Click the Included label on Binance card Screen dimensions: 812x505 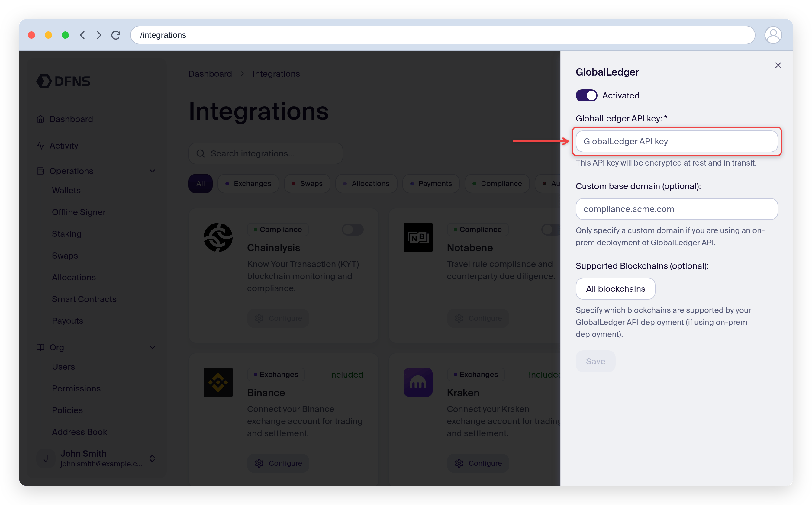pyautogui.click(x=346, y=375)
